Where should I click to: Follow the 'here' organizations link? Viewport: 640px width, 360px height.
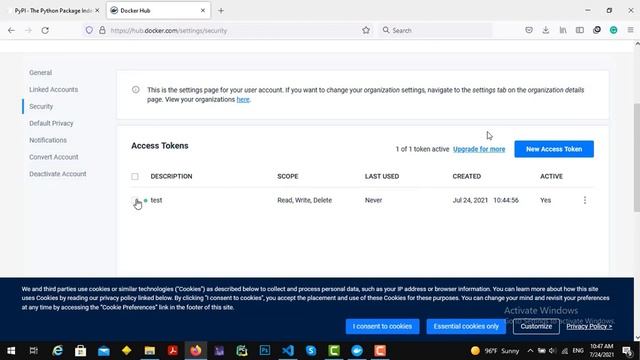coord(243,100)
